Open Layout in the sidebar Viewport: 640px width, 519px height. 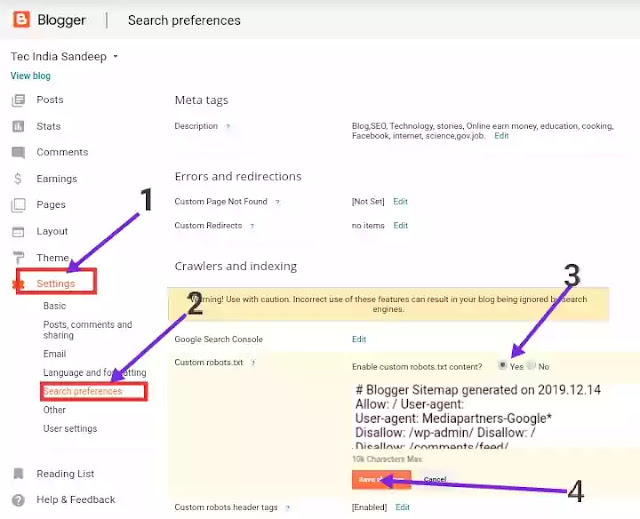(x=52, y=231)
